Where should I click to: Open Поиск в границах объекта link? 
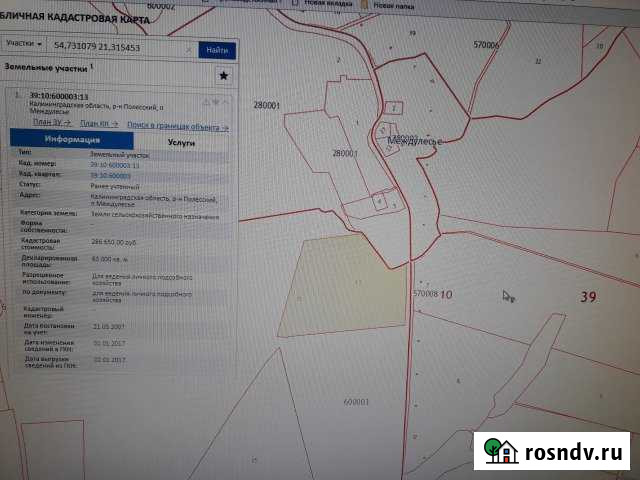click(x=178, y=126)
